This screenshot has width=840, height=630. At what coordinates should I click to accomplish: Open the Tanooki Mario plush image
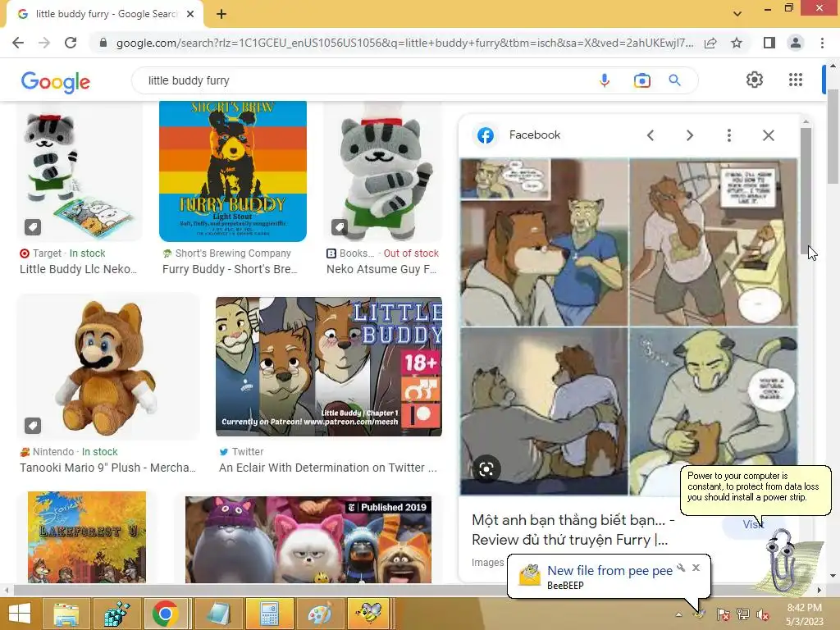point(108,367)
